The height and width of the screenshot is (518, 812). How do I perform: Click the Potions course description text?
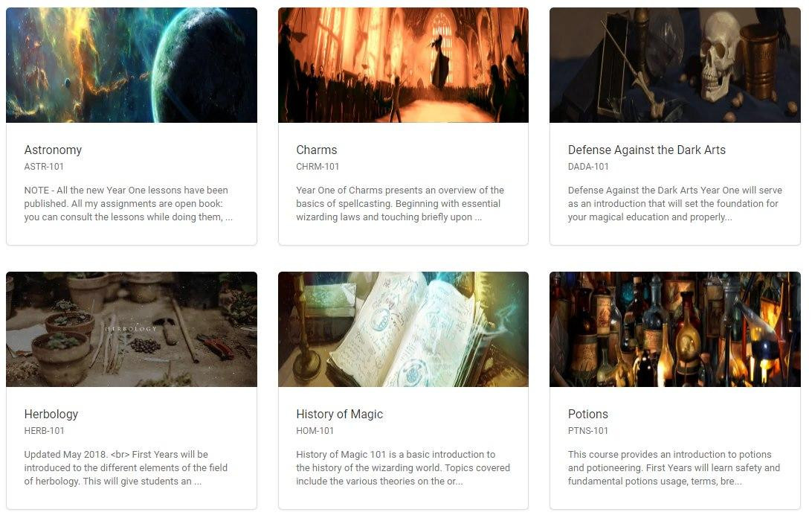click(674, 467)
